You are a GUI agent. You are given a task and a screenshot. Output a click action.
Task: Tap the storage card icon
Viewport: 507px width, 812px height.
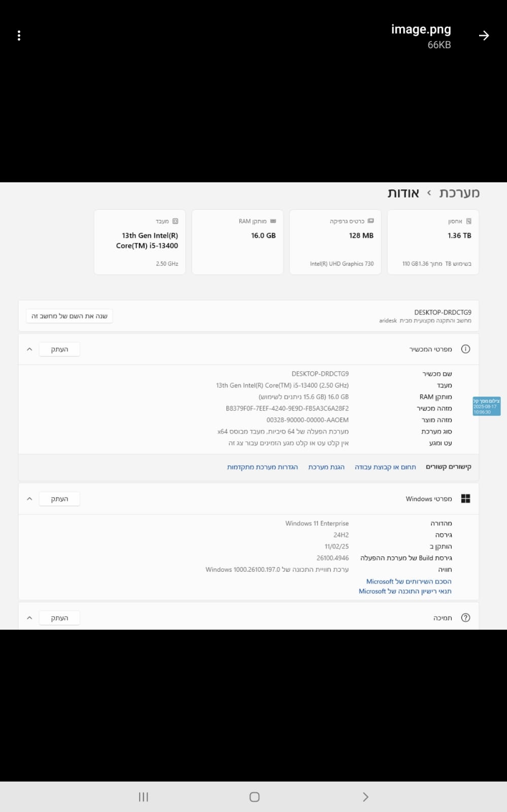pyautogui.click(x=468, y=221)
